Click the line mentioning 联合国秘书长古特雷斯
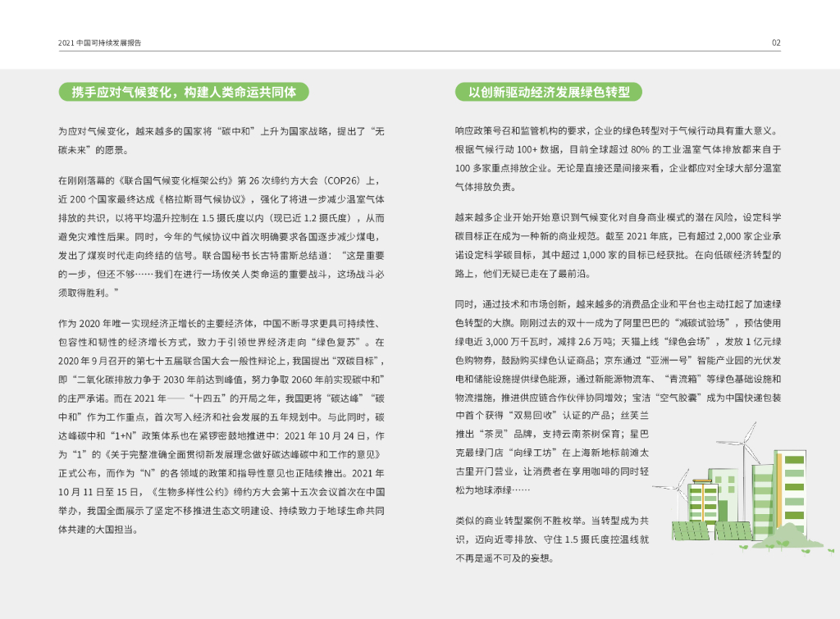 tap(221, 256)
